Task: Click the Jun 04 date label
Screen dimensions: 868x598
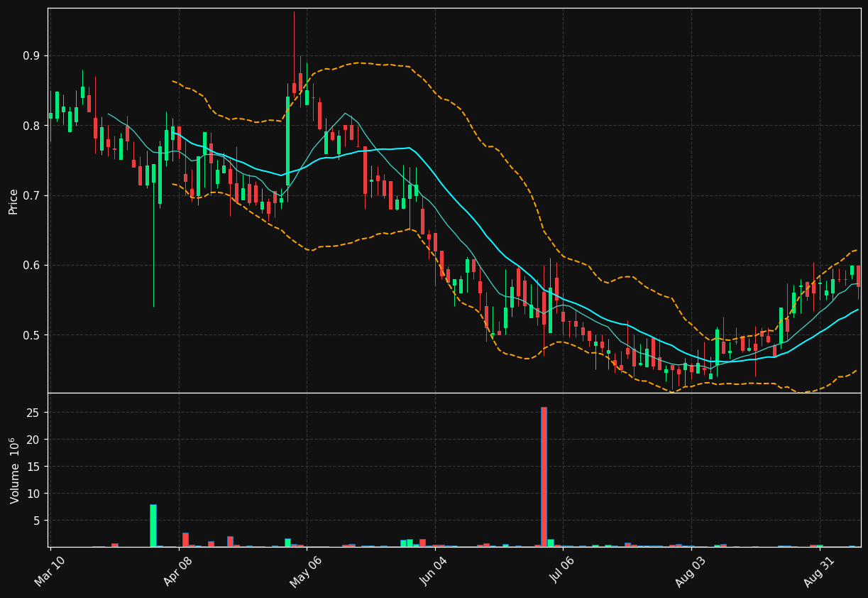Action: pyautogui.click(x=434, y=570)
